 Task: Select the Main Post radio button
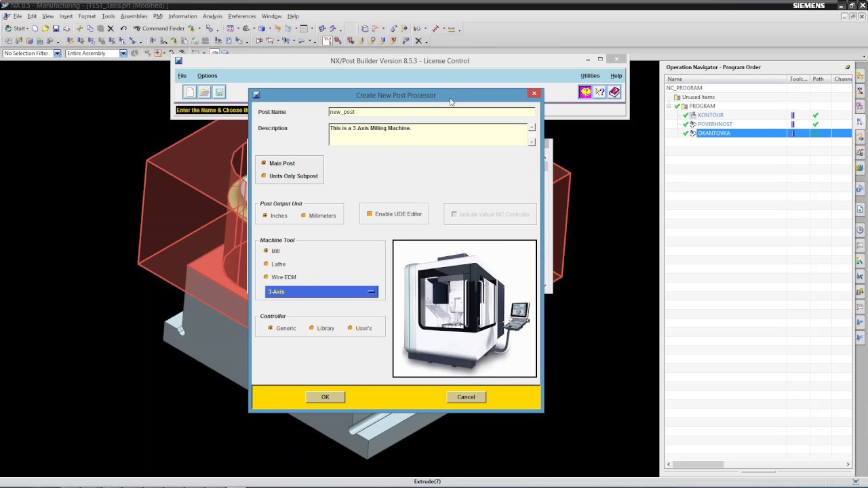[x=264, y=163]
